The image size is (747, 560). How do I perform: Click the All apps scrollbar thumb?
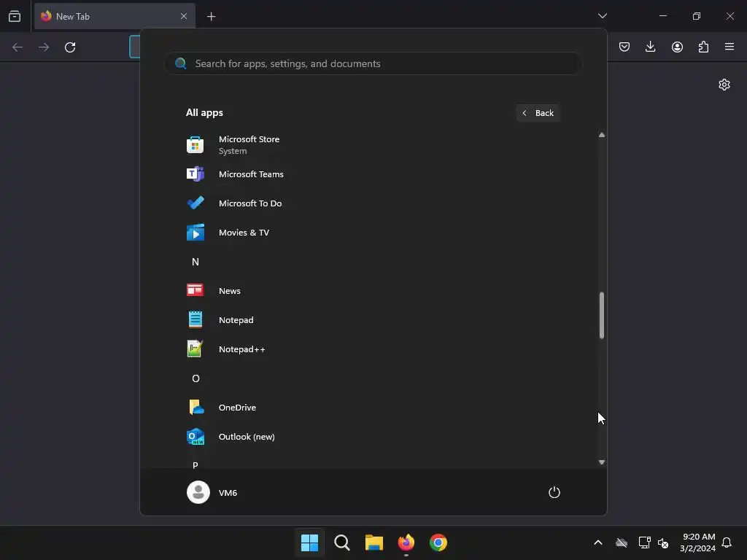[x=602, y=315]
